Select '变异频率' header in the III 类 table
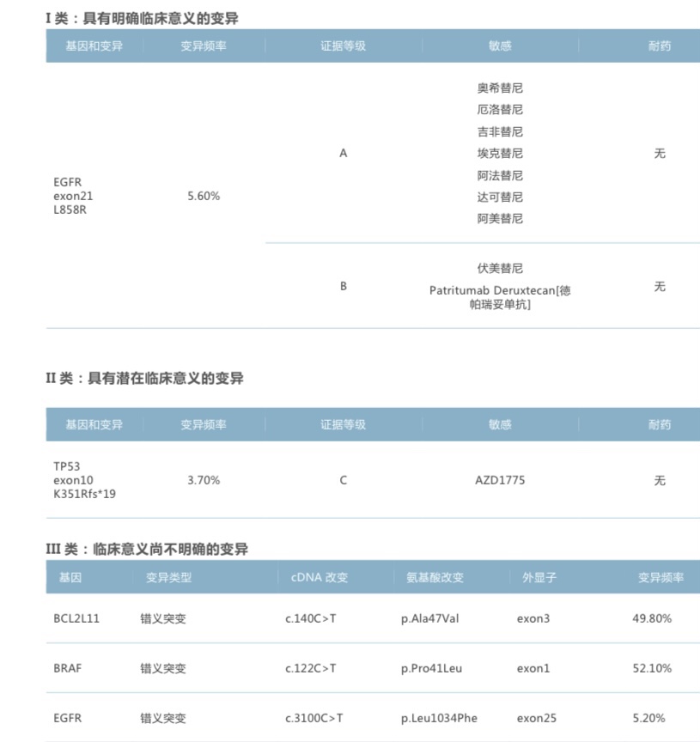This screenshot has height=742, width=700. click(660, 577)
